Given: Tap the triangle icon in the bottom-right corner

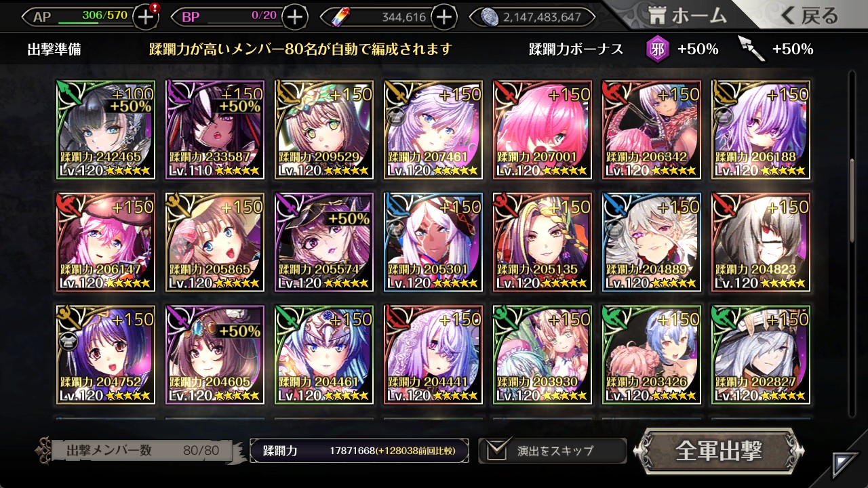Looking at the screenshot, I should point(845,464).
